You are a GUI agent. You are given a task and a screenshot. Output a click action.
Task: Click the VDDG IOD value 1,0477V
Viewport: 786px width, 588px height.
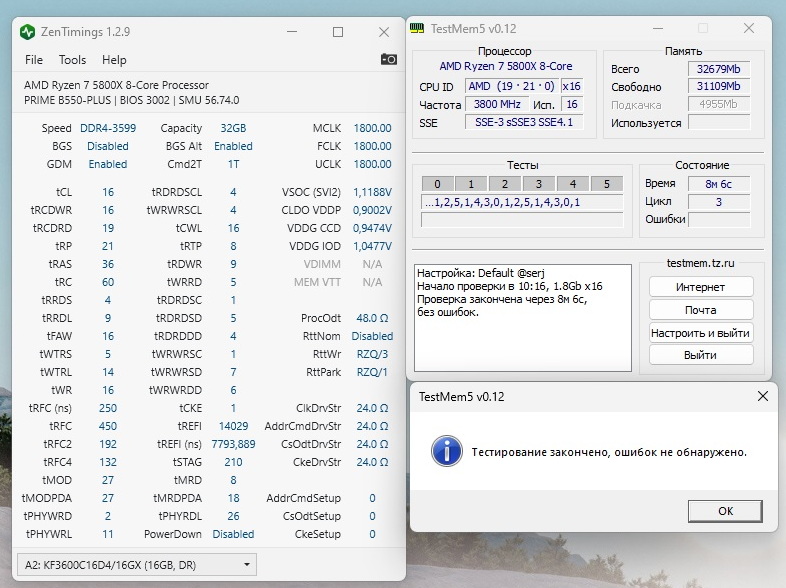point(372,247)
